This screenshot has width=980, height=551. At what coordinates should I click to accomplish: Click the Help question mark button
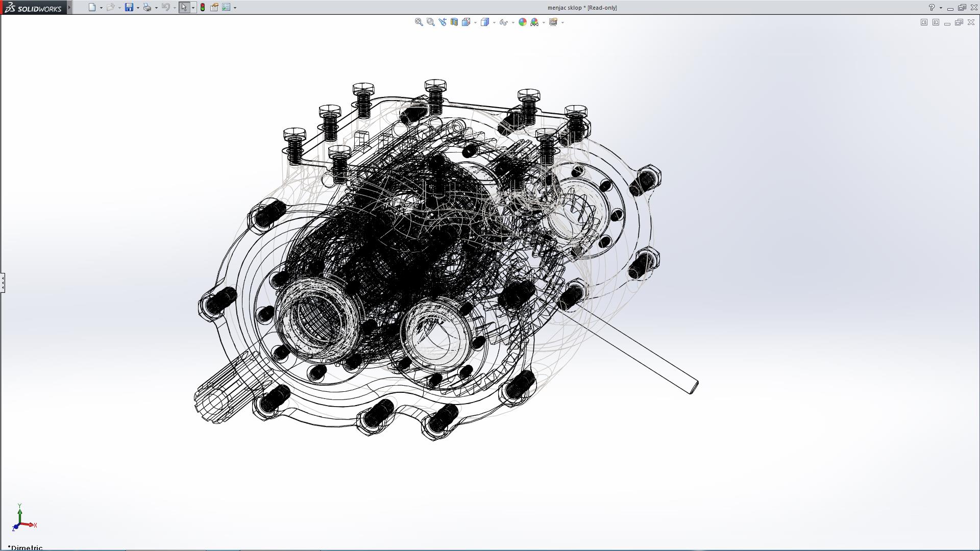click(x=932, y=8)
